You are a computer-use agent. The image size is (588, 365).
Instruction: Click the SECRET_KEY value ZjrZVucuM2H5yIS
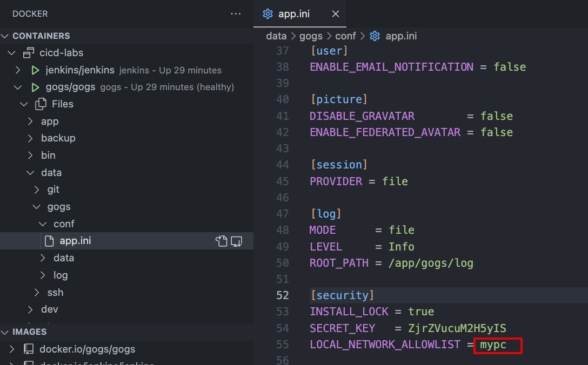[457, 328]
